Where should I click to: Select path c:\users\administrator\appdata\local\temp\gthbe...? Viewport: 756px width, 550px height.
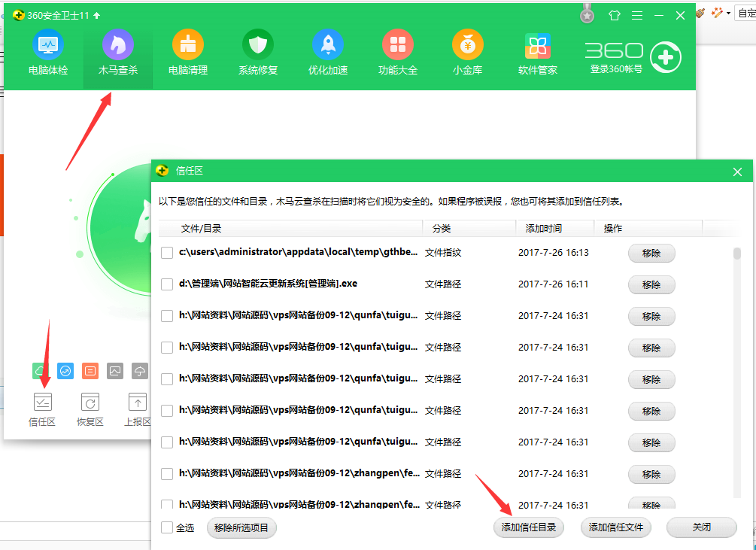click(298, 251)
